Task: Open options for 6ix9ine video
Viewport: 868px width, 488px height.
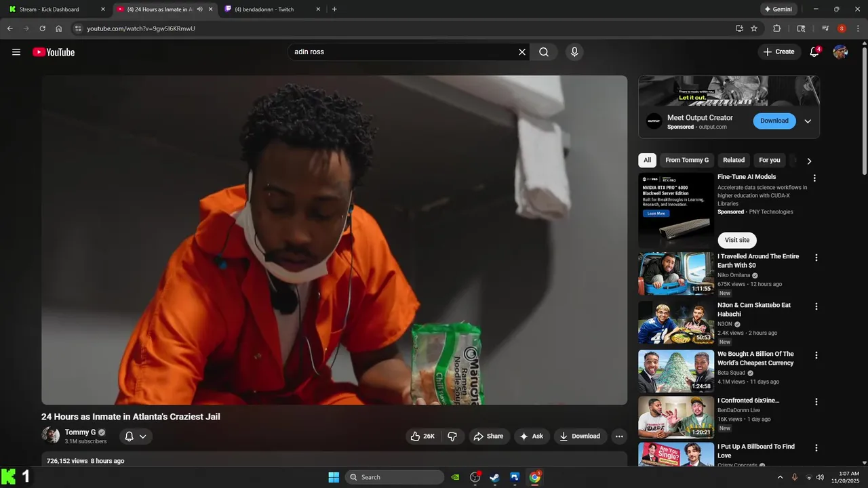Action: point(816,402)
